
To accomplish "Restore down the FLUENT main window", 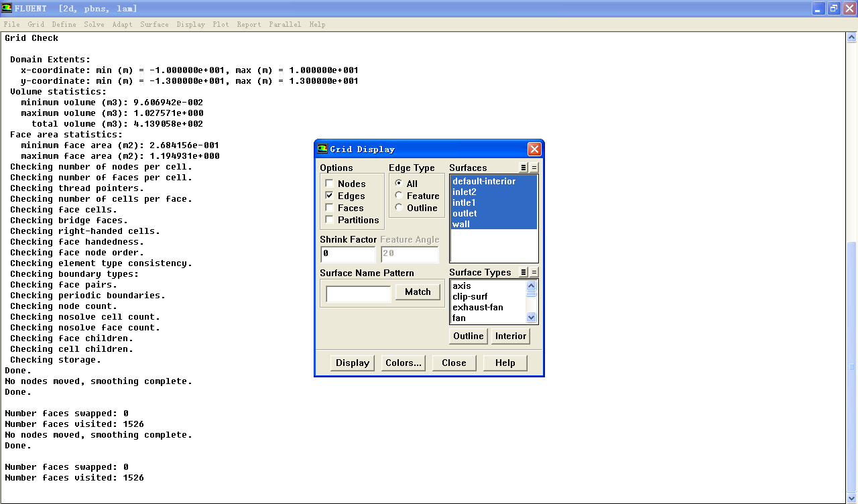I will point(834,8).
